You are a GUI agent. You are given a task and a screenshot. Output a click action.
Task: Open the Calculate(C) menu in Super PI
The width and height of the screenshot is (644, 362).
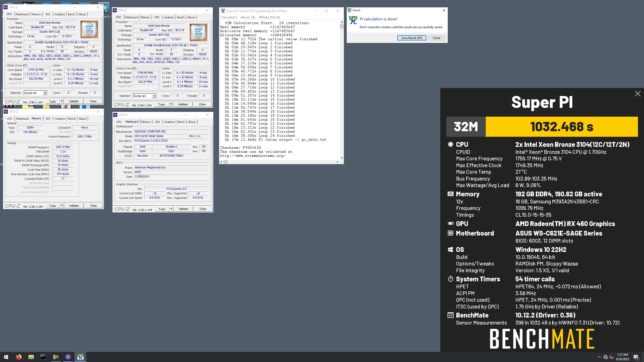pyautogui.click(x=229, y=17)
